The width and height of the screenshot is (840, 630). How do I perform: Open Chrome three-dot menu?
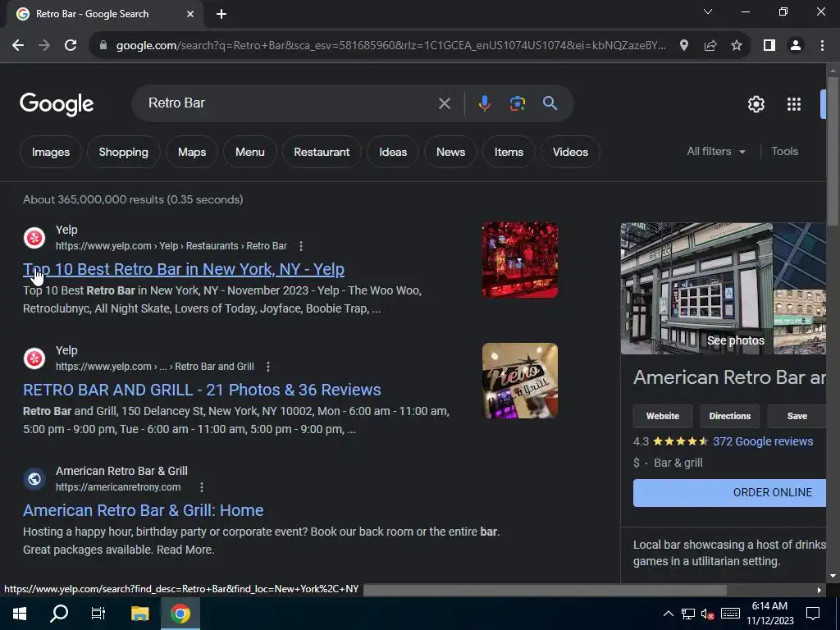click(822, 46)
